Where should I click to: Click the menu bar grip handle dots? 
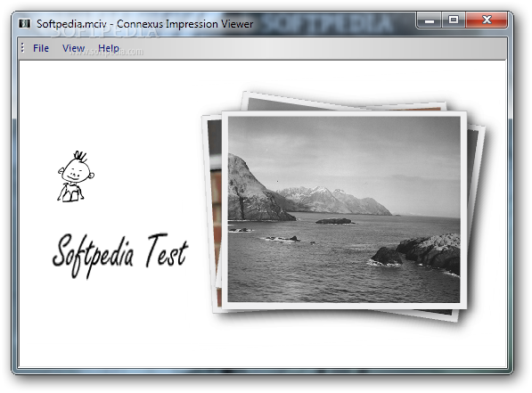22,48
